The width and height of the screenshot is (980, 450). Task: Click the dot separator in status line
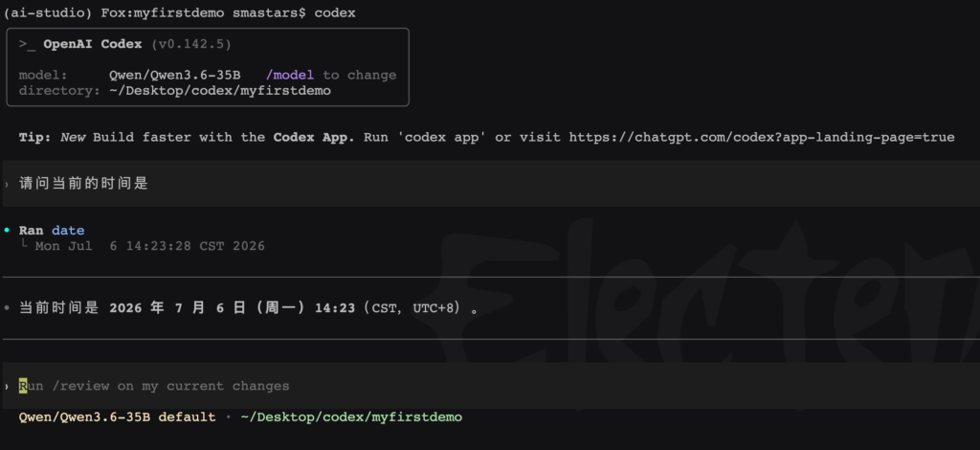[x=228, y=416]
